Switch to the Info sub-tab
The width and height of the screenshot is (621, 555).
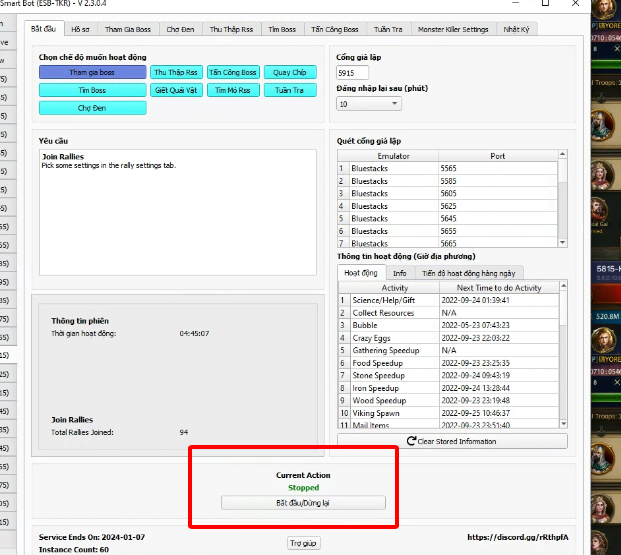pyautogui.click(x=399, y=272)
